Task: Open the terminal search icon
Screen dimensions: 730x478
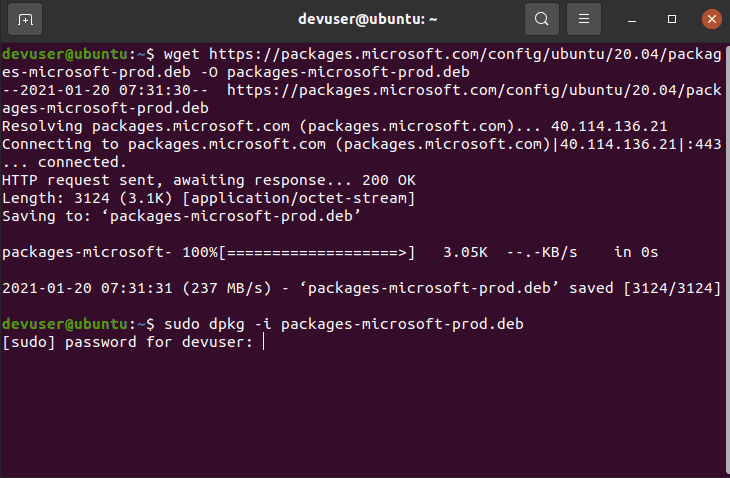Action: coord(541,19)
